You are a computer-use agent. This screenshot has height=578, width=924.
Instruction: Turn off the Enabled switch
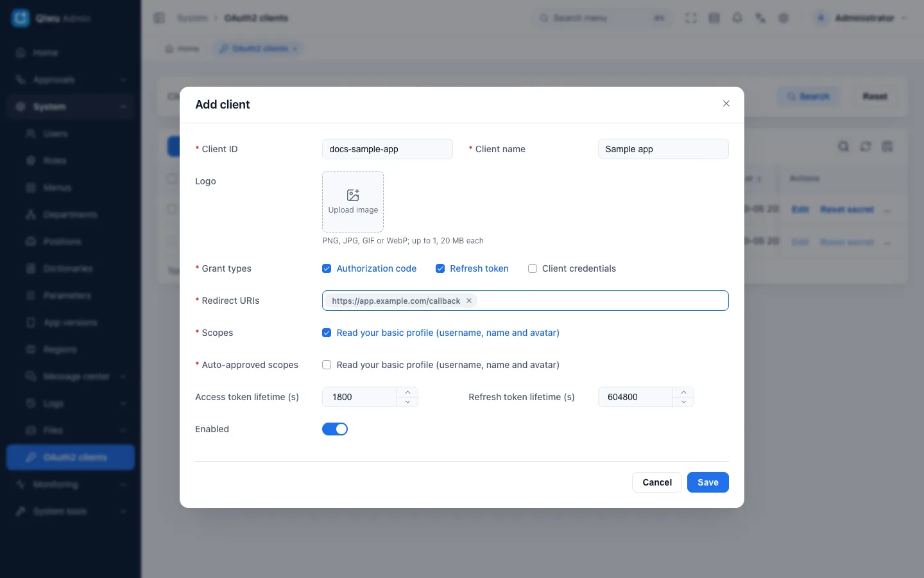tap(335, 429)
